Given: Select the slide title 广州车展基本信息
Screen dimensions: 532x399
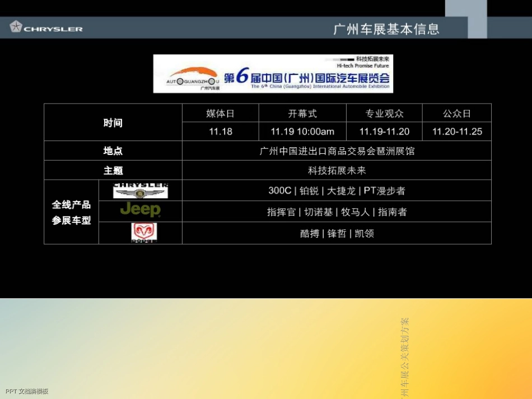Looking at the screenshot, I should (x=386, y=29).
